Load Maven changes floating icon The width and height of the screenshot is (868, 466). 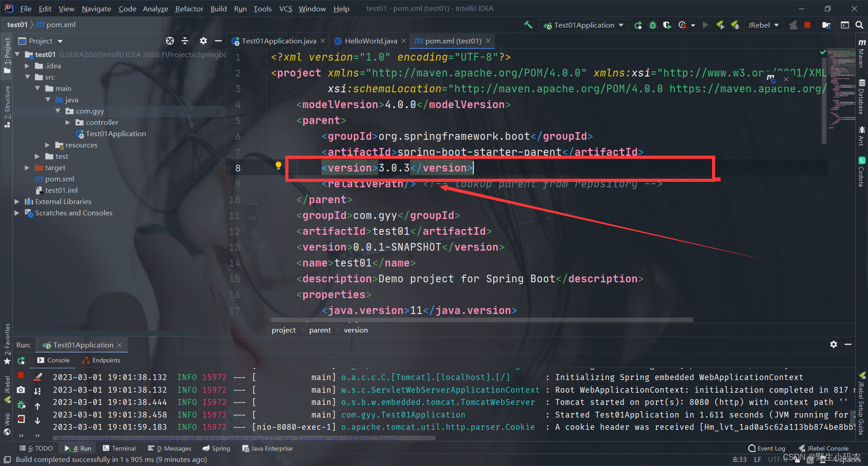click(771, 78)
